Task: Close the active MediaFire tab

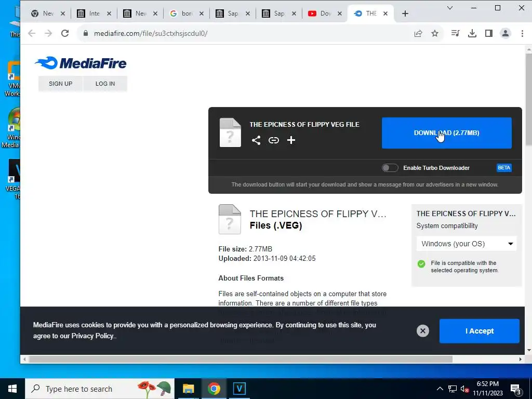Action: click(385, 14)
